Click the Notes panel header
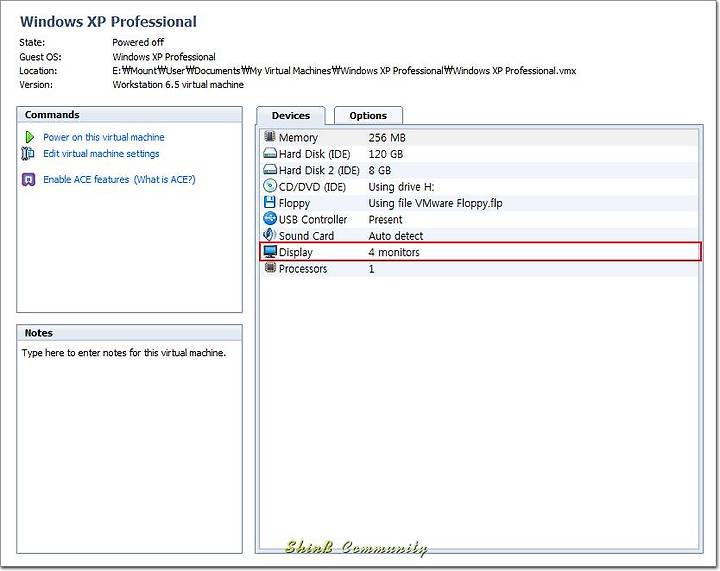The height and width of the screenshot is (571, 720). [x=129, y=333]
